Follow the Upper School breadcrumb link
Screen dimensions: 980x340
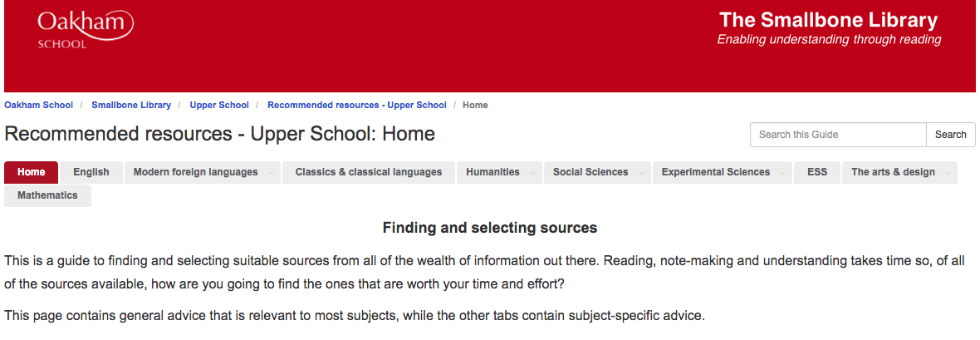(219, 106)
